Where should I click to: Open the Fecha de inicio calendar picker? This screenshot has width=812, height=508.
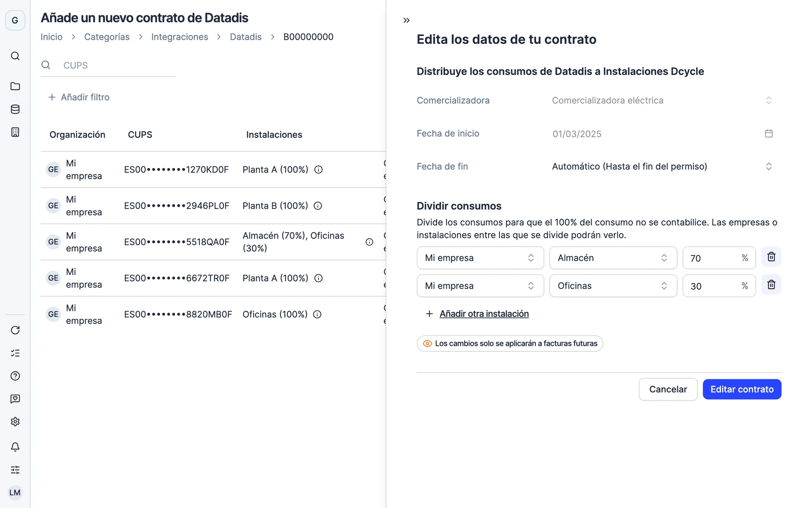(769, 133)
